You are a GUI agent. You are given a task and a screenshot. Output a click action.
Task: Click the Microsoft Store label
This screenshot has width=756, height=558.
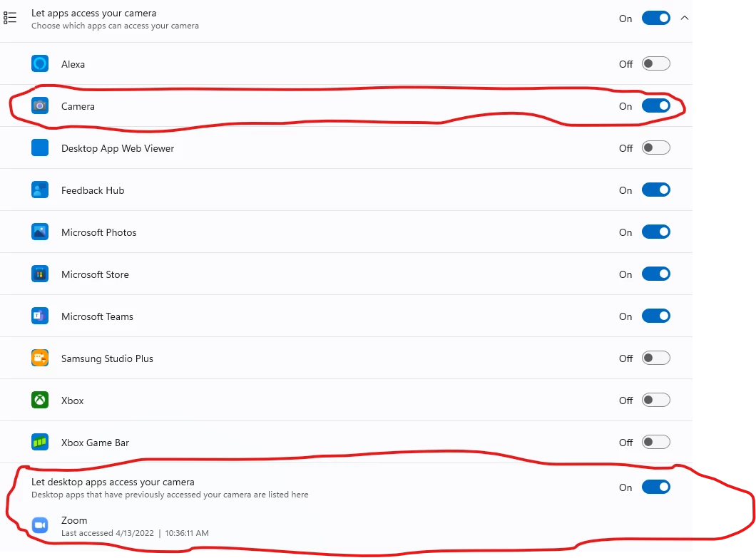tap(95, 274)
